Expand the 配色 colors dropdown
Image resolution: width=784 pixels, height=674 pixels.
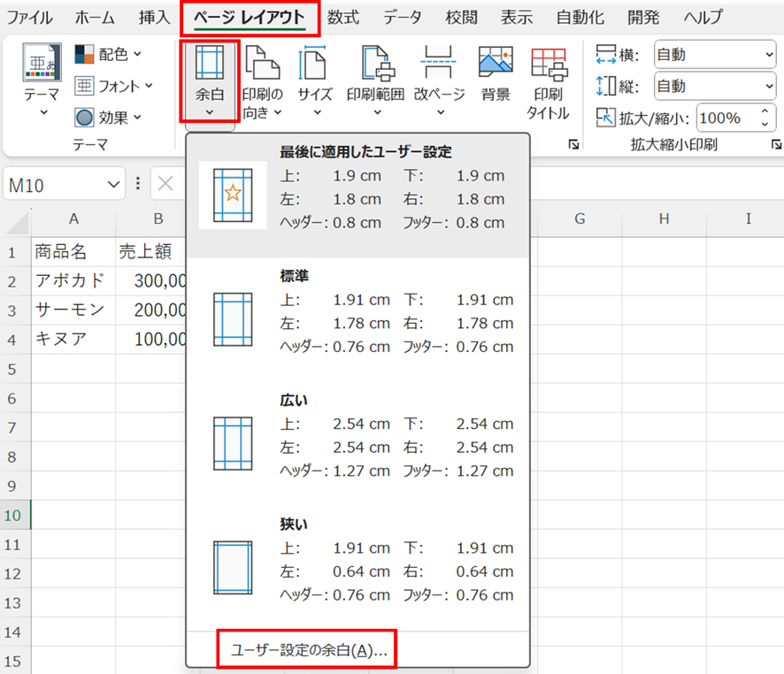(110, 55)
